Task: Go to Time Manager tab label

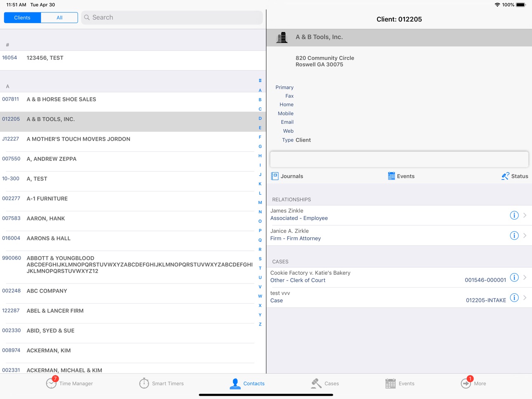Action: tap(76, 384)
